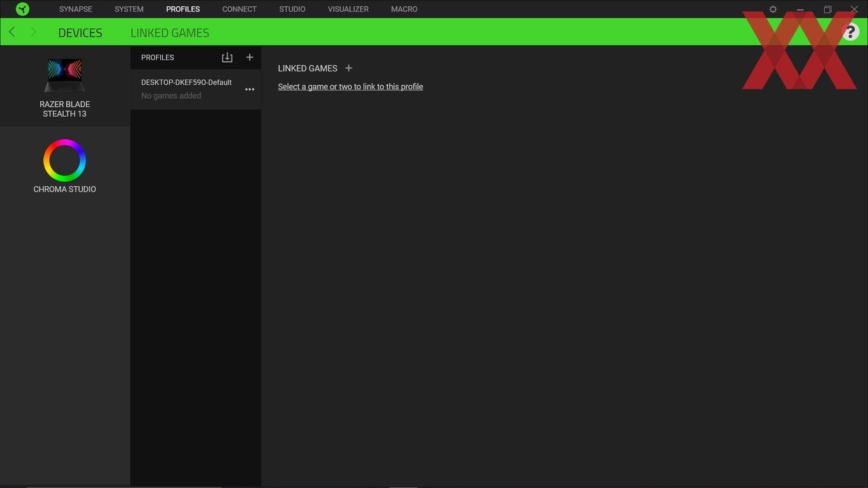Screen dimensions: 868x488
Task: Click 'Select a game or two to link' link
Action: coord(350,87)
